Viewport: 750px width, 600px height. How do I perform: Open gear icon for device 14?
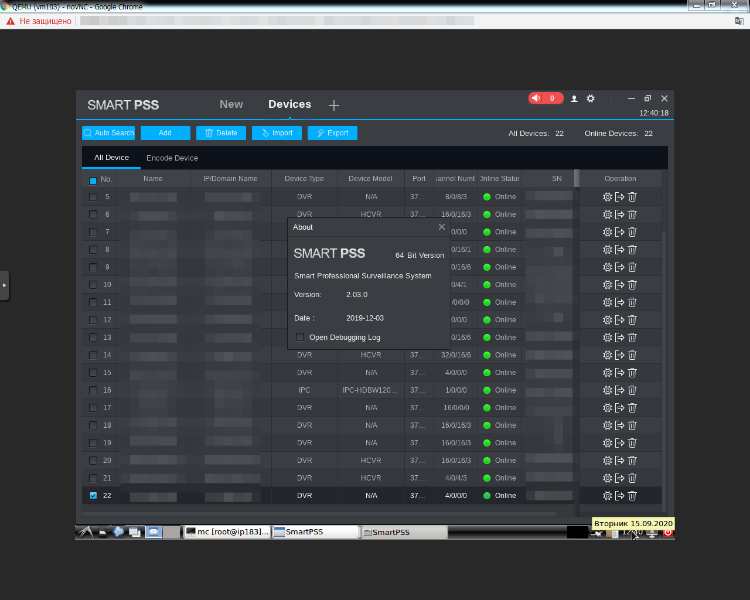607,355
